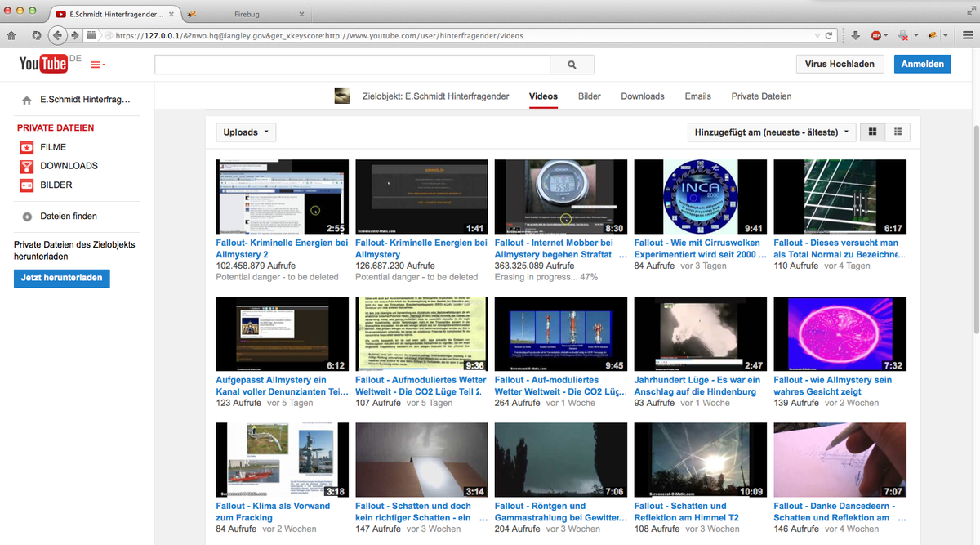Open the Bilder channel tab
Image resolution: width=980 pixels, height=545 pixels.
[x=590, y=96]
